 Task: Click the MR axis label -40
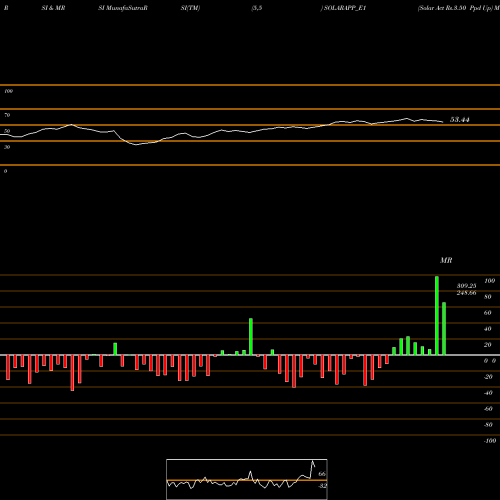(x=488, y=393)
